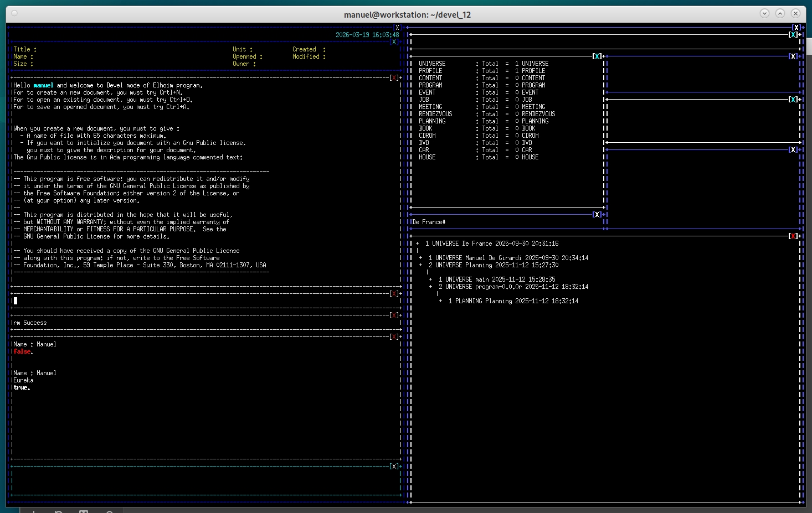This screenshot has height=513, width=812.
Task: Close the universe tree panel with red X
Action: (793, 236)
